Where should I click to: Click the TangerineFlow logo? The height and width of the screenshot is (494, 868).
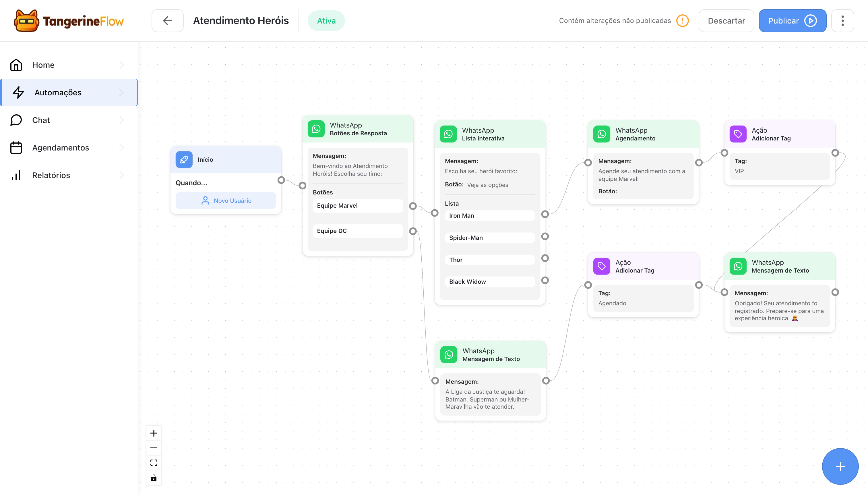coord(69,21)
